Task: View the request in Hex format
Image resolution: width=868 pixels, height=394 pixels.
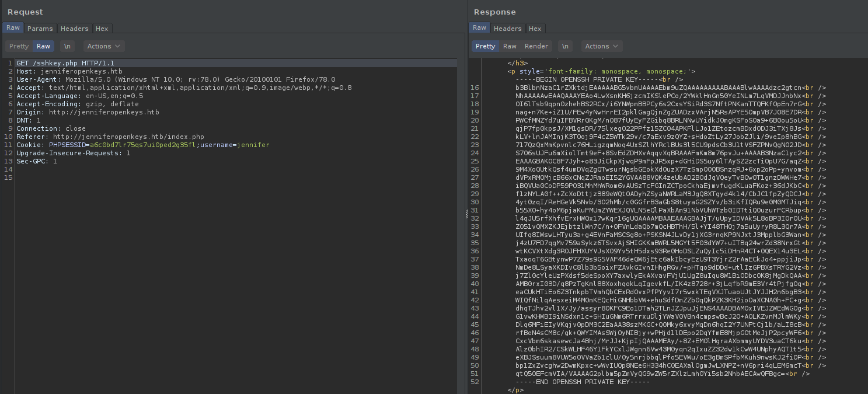Action: [102, 28]
